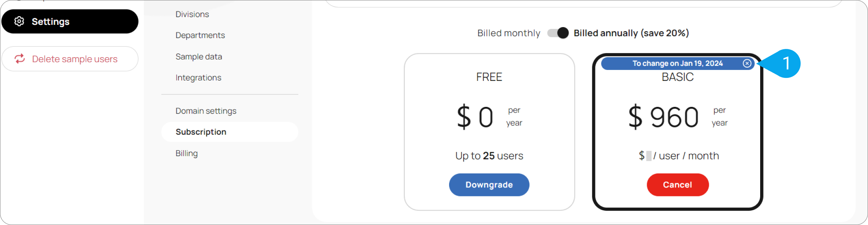868x225 pixels.
Task: Open the Integrations section
Action: [x=198, y=78]
